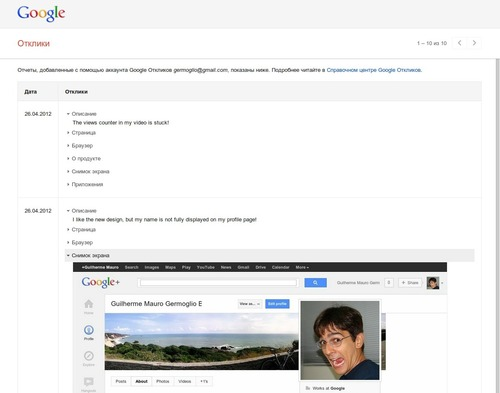The width and height of the screenshot is (500, 393).
Task: Select the About tab
Action: tap(141, 381)
